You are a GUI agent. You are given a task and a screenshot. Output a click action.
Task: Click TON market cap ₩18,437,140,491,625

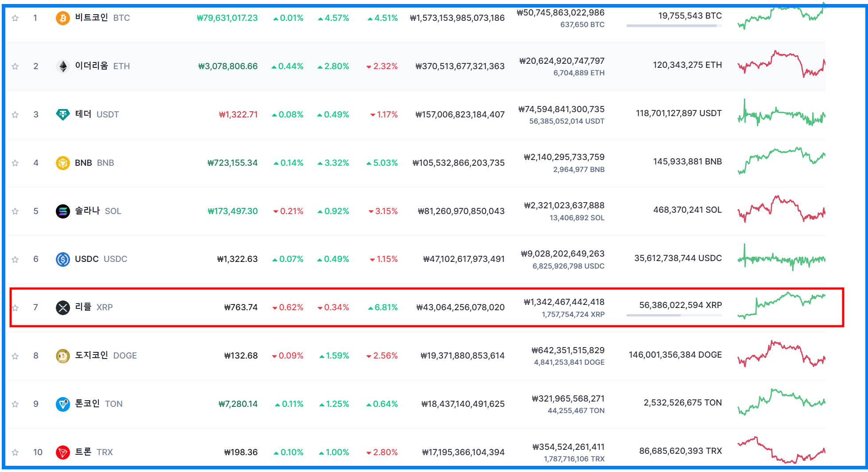coord(463,404)
